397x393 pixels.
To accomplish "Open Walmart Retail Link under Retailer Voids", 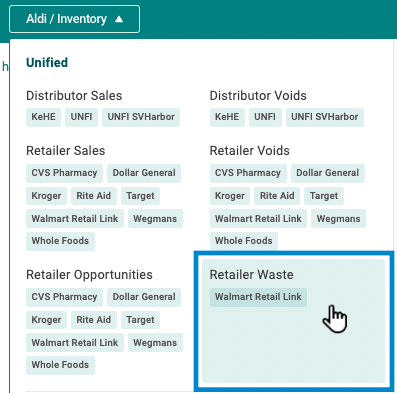I will coord(258,219).
